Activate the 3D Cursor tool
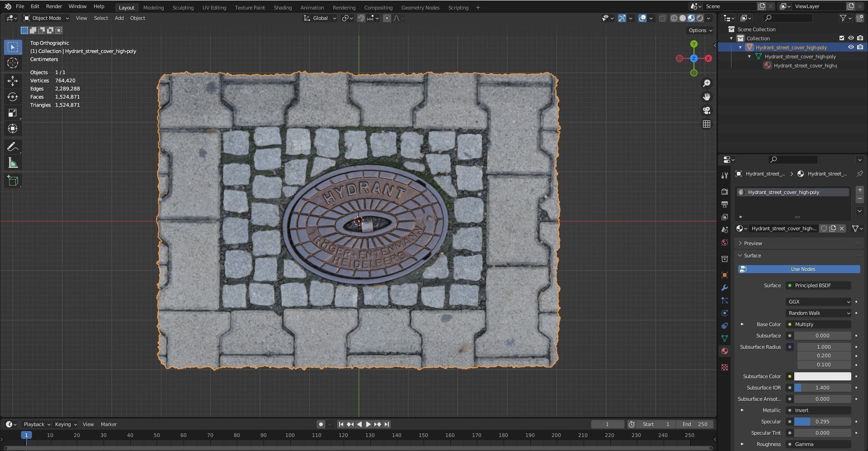The height and width of the screenshot is (451, 868). 13,63
